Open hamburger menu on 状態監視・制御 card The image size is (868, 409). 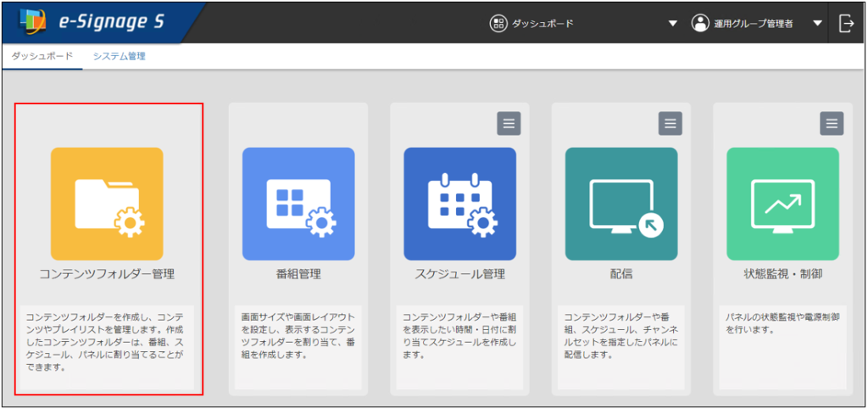[832, 124]
